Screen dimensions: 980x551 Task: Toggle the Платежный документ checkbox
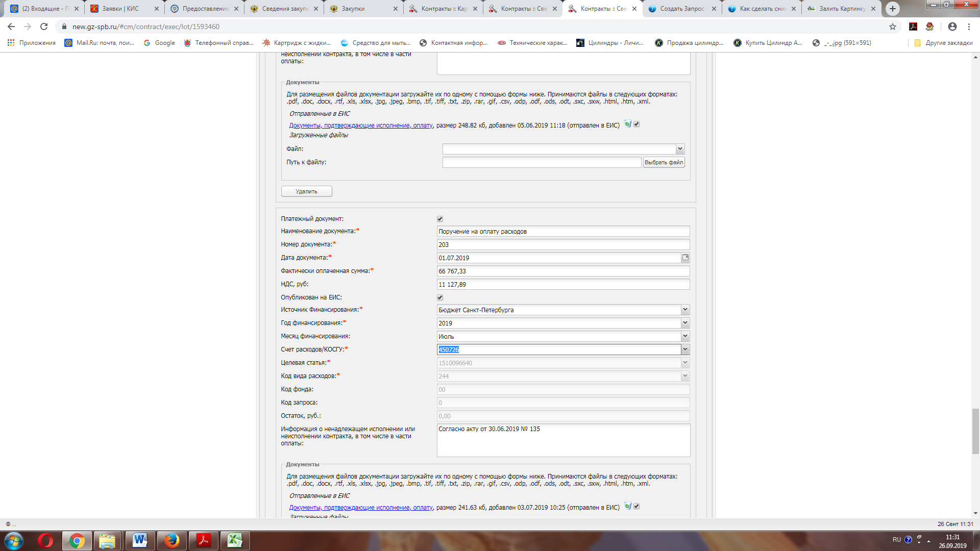click(440, 219)
